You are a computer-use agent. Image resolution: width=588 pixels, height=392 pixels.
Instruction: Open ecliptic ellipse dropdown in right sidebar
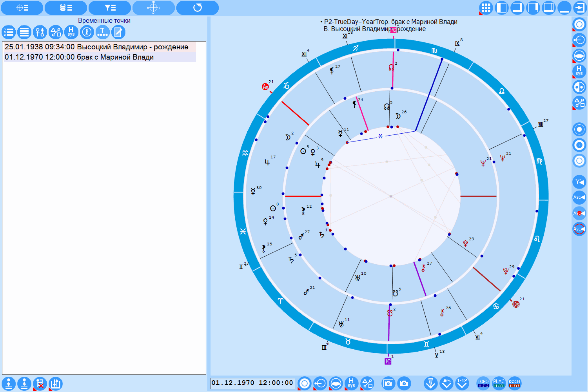pyautogui.click(x=579, y=56)
